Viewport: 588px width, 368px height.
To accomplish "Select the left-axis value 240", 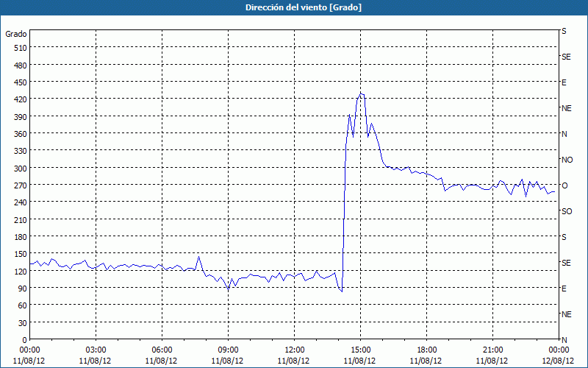I will point(21,202).
